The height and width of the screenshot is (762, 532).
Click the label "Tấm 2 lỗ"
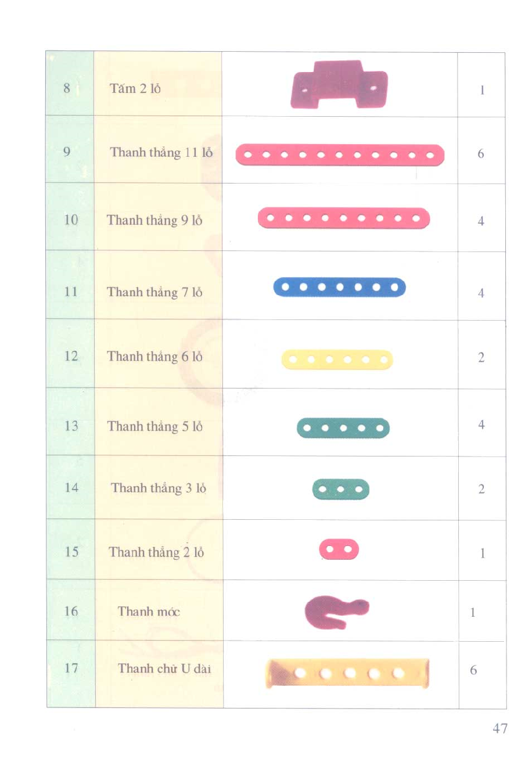click(135, 89)
